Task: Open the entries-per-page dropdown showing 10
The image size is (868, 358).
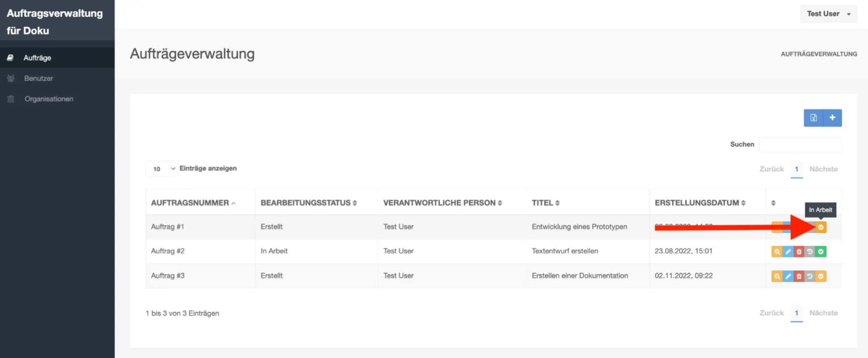Action: [x=162, y=169]
